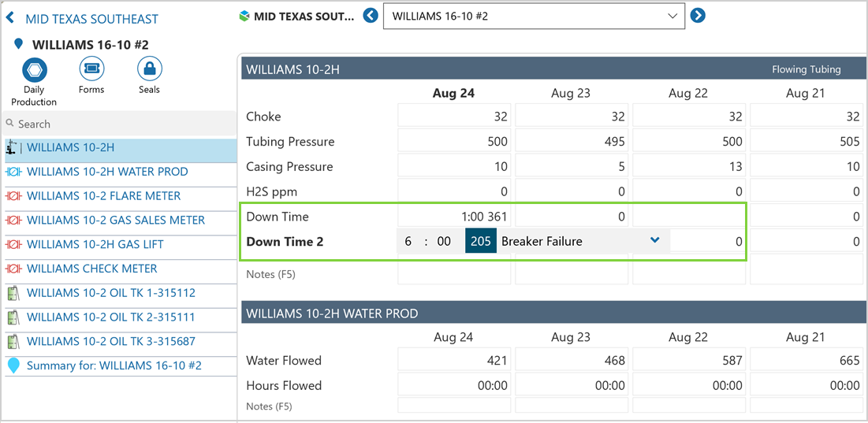The height and width of the screenshot is (423, 868).
Task: Click the Aug 24 Water Flowed field
Action: coord(455,361)
